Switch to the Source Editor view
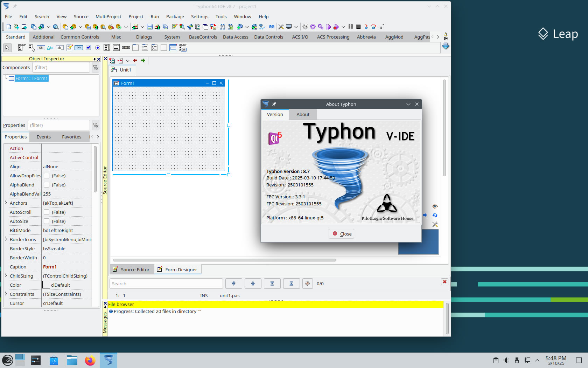This screenshot has width=588, height=368. (x=131, y=270)
